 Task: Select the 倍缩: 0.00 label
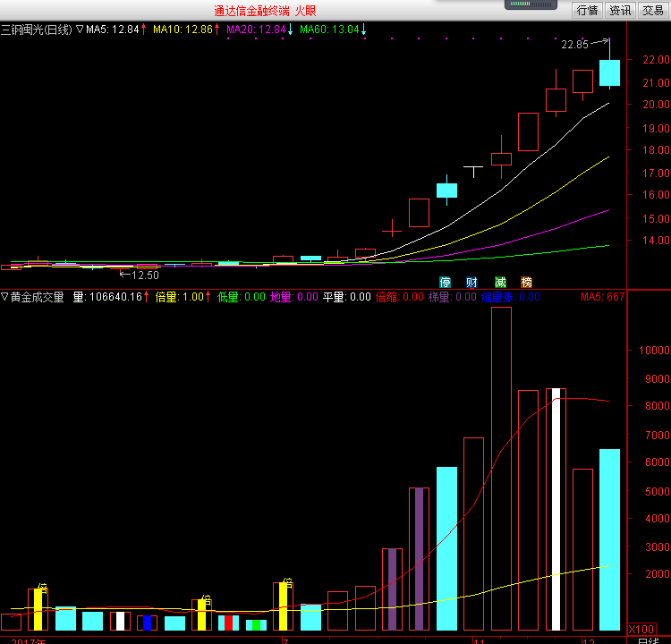click(x=400, y=297)
